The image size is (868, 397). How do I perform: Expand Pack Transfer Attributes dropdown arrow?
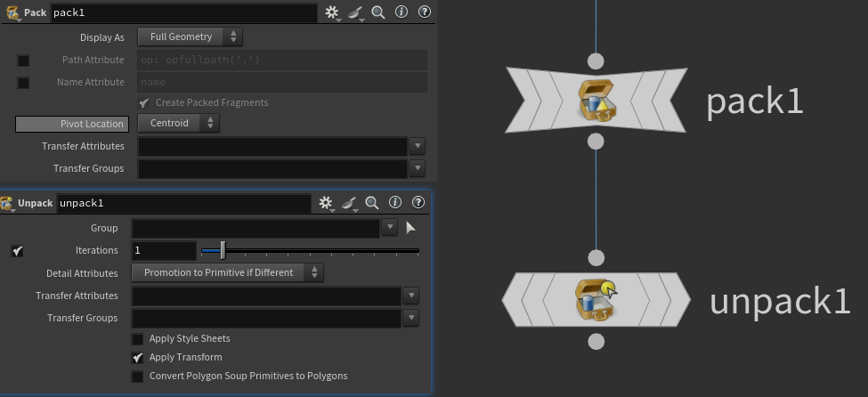coord(417,146)
